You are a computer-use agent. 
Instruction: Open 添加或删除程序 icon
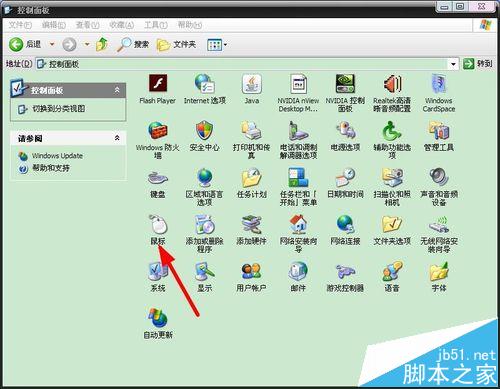click(204, 224)
